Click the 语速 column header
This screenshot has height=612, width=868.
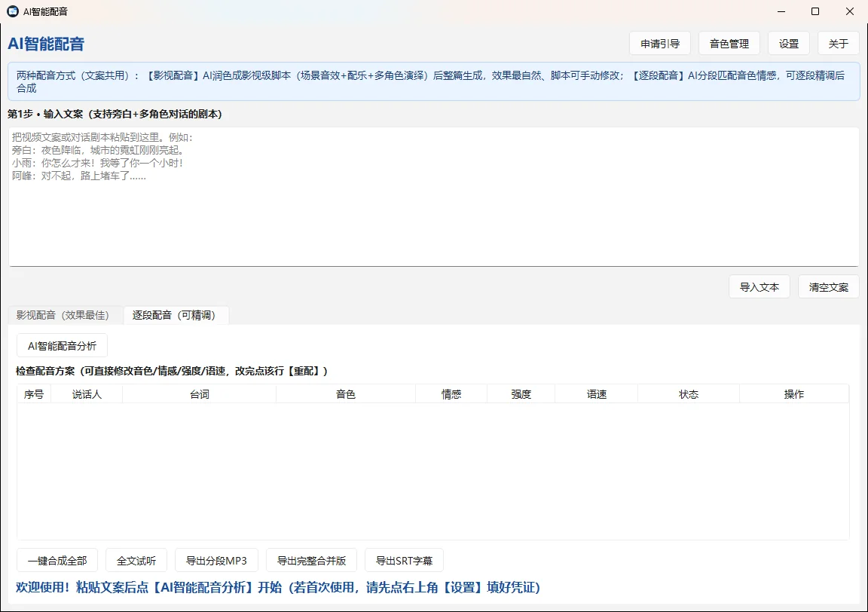tap(597, 393)
